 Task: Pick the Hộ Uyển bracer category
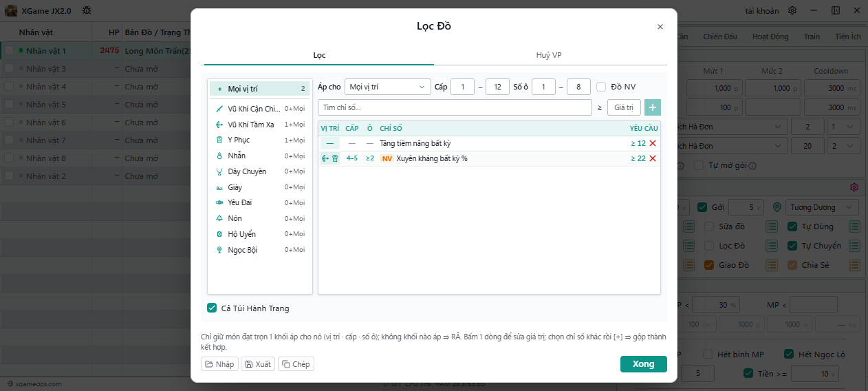click(260, 234)
